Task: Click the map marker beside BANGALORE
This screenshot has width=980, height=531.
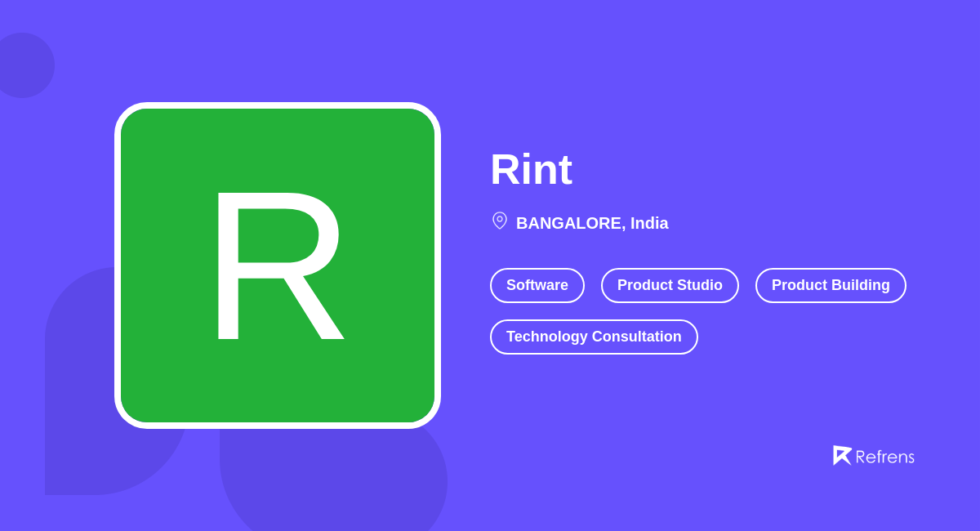Action: pos(499,221)
